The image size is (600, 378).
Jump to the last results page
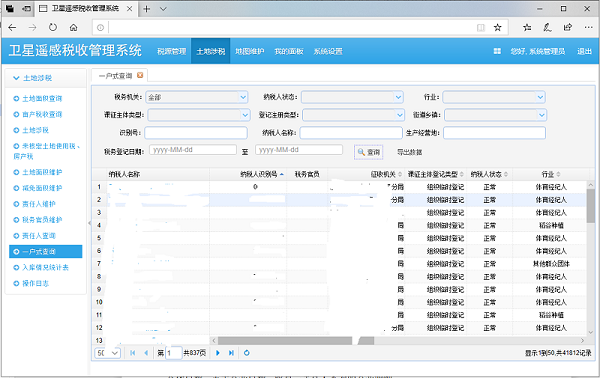231,353
